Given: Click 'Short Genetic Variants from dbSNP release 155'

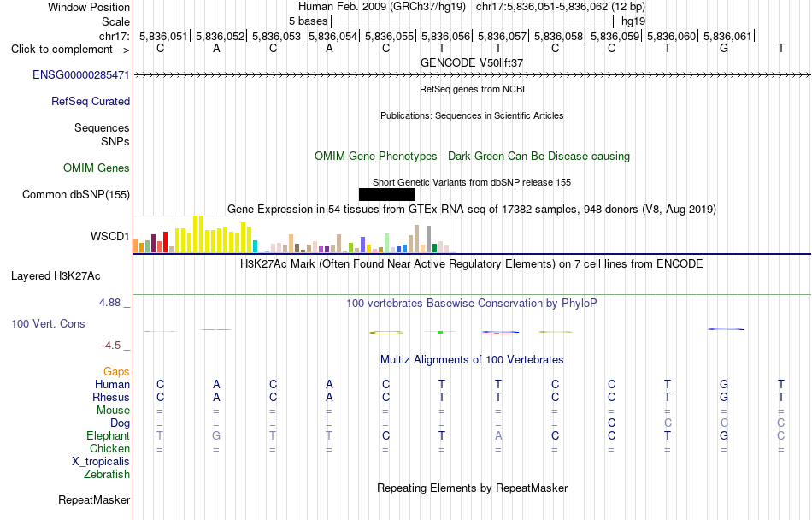Looking at the screenshot, I should pos(472,182).
